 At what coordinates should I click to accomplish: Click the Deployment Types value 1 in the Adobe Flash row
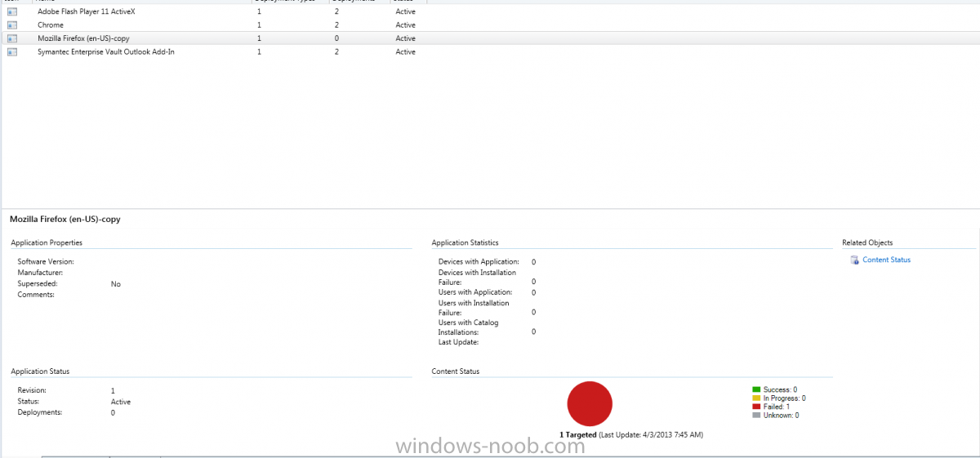pos(260,12)
